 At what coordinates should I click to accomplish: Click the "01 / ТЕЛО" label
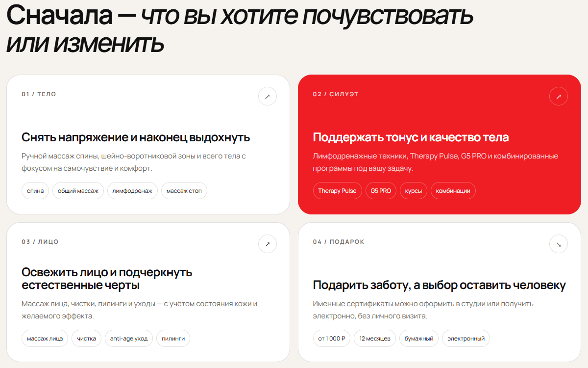(x=39, y=94)
